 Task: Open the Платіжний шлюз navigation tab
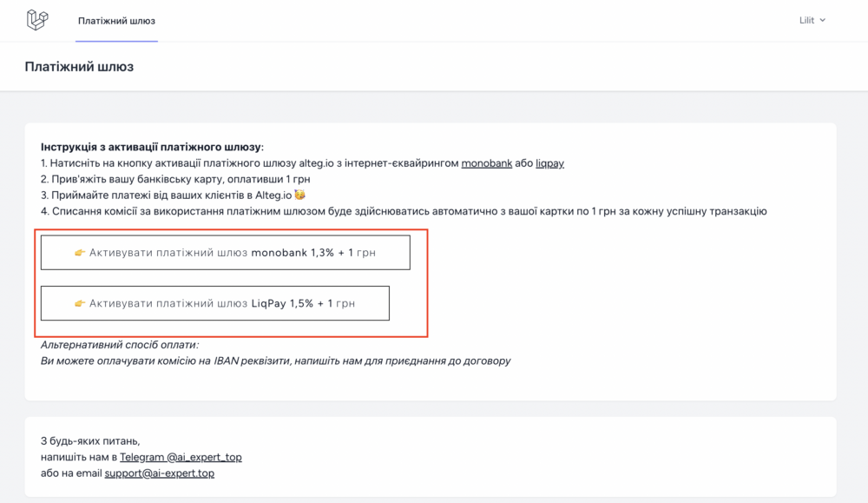coord(116,21)
